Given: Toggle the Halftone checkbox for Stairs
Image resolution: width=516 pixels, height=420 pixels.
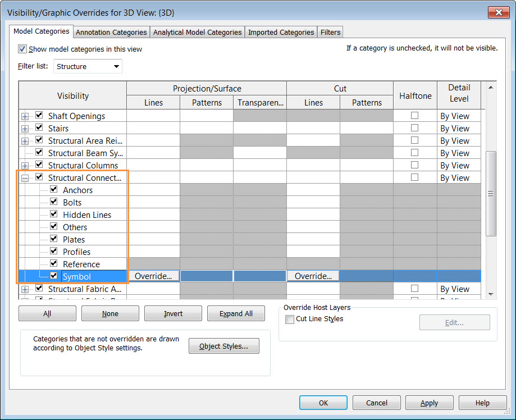Looking at the screenshot, I should (x=415, y=128).
